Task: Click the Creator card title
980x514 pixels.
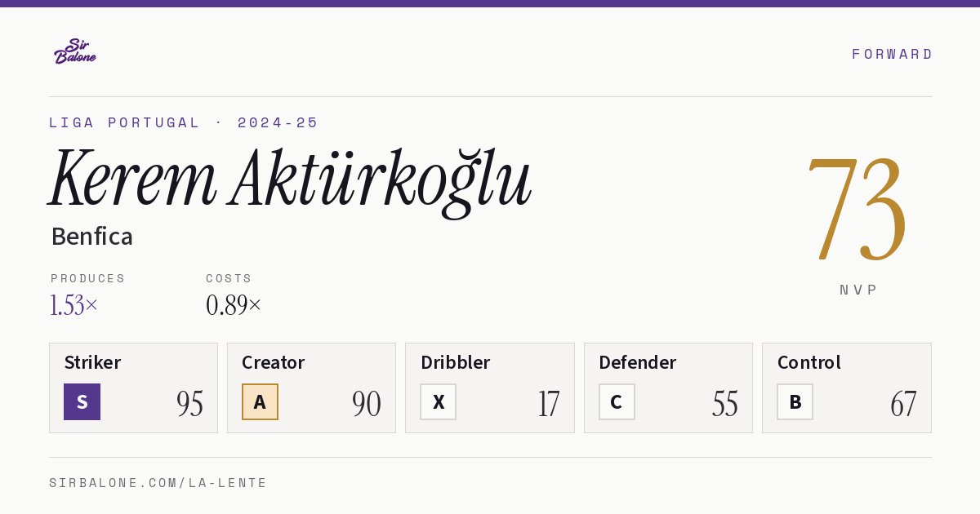Action: pos(274,362)
